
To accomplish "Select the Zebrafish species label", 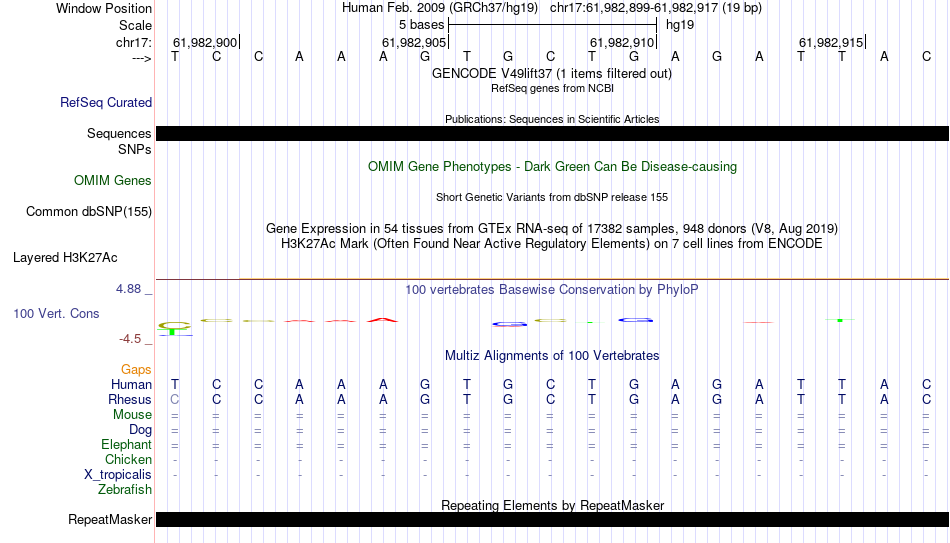I will (x=125, y=489).
